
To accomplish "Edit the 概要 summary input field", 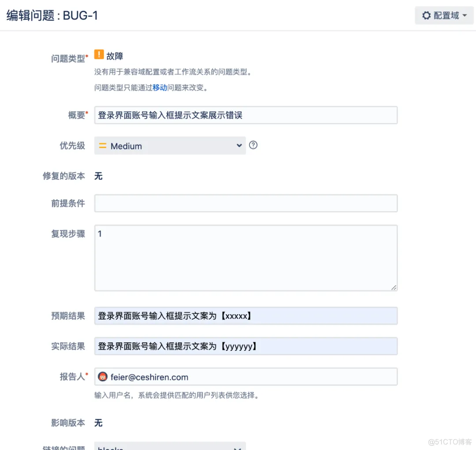I will 246,115.
